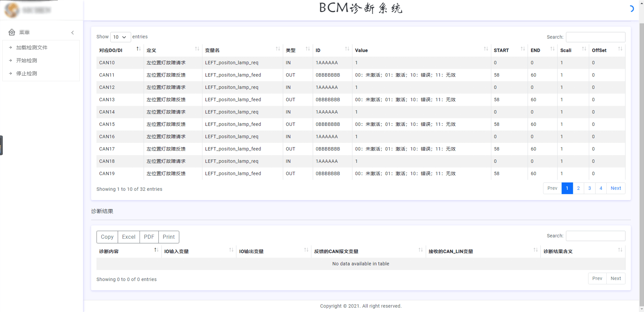Click ID 0BBBBBBB in CAN17 row
The width and height of the screenshot is (644, 312).
pyautogui.click(x=328, y=149)
